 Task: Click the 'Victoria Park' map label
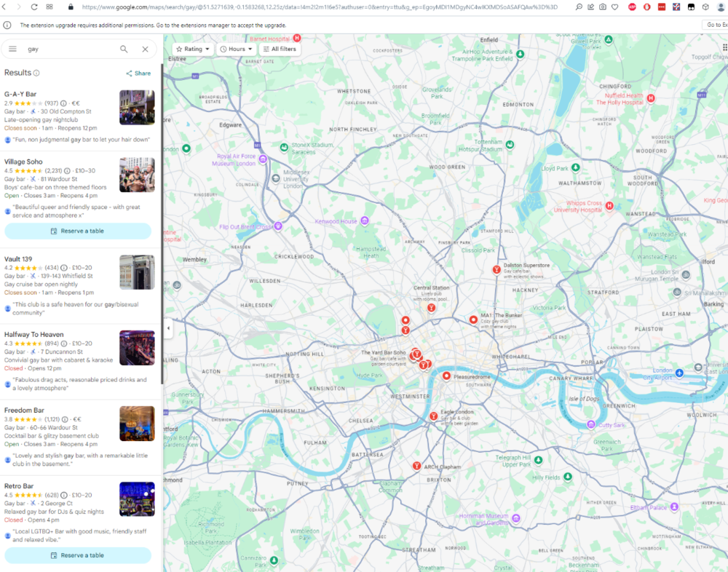[549, 307]
